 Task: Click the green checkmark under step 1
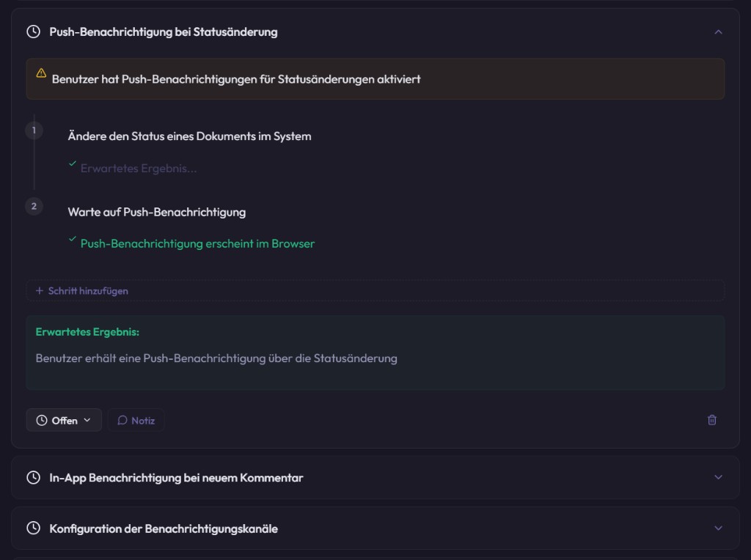[x=73, y=163]
